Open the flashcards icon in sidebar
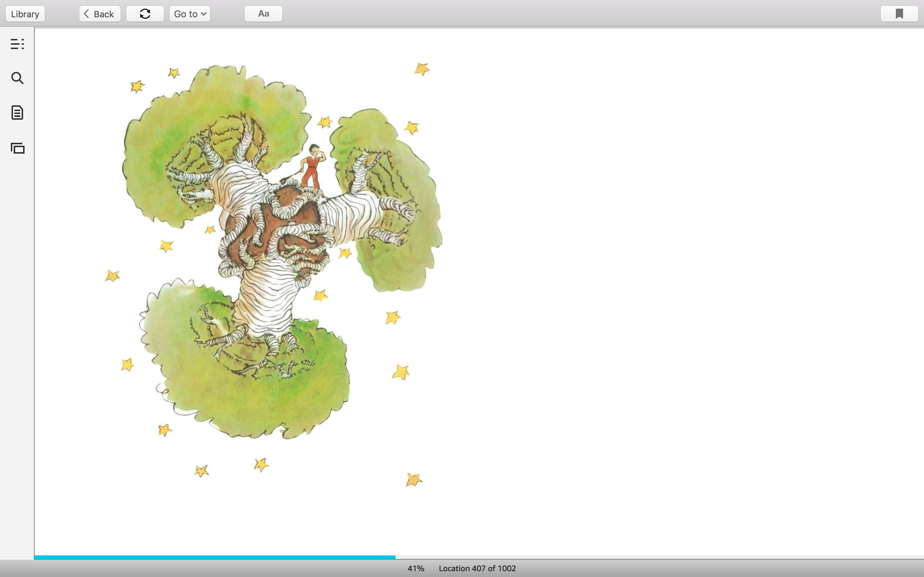This screenshot has width=924, height=577. [x=18, y=148]
